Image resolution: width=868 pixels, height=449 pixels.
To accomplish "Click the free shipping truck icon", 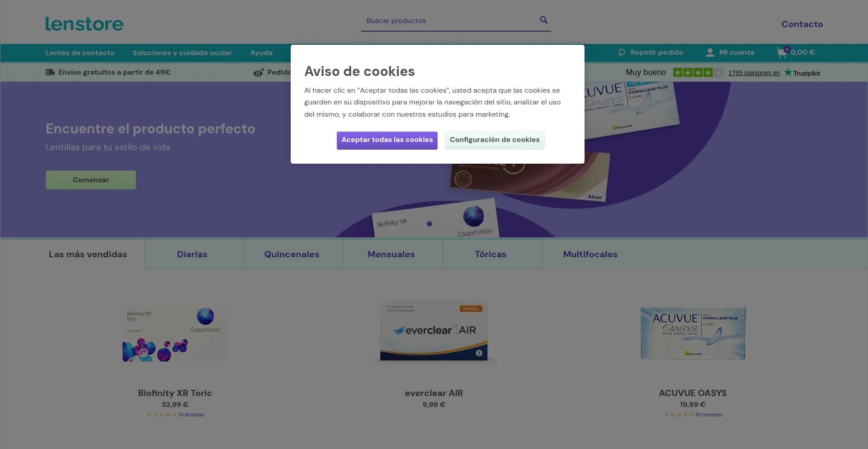I will 50,72.
